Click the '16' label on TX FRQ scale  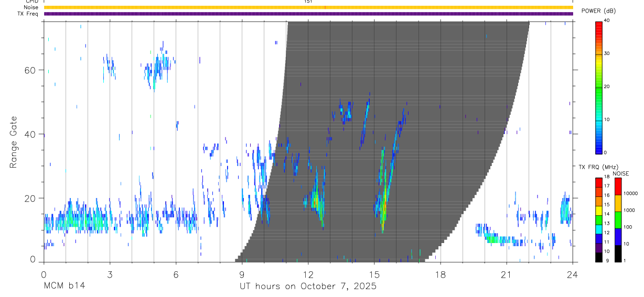coord(607,195)
